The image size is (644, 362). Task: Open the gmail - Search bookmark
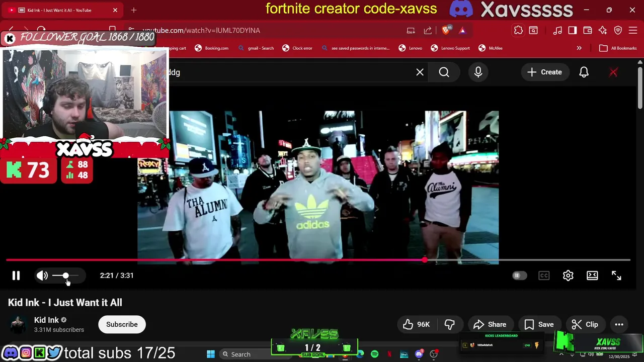coord(256,48)
